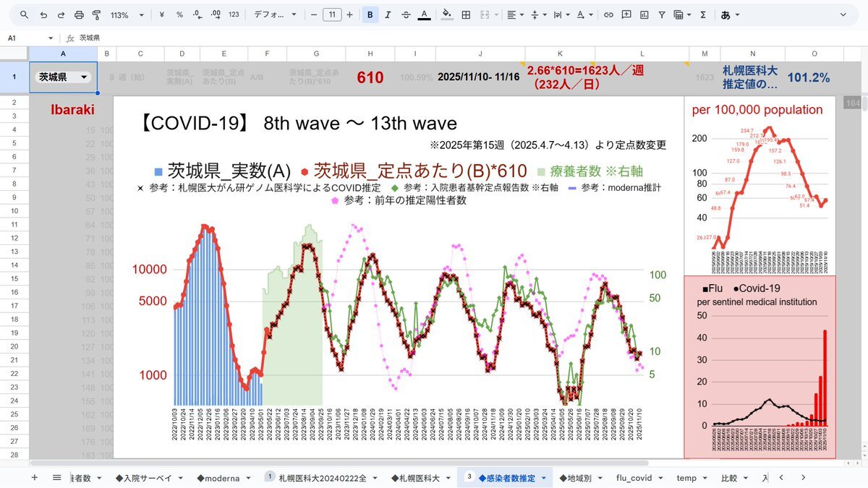Open the 113% zoom dropdown
This screenshot has height=488, width=868.
127,14
